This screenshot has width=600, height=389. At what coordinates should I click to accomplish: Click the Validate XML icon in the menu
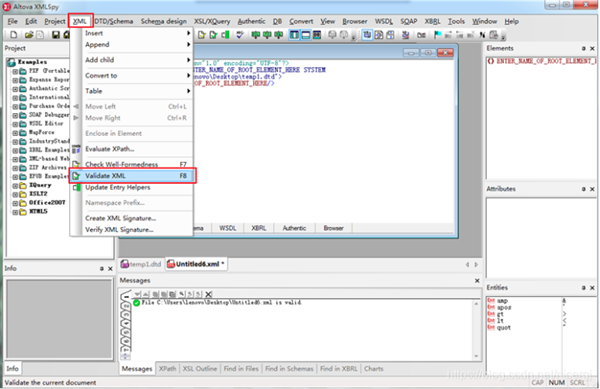coord(76,176)
